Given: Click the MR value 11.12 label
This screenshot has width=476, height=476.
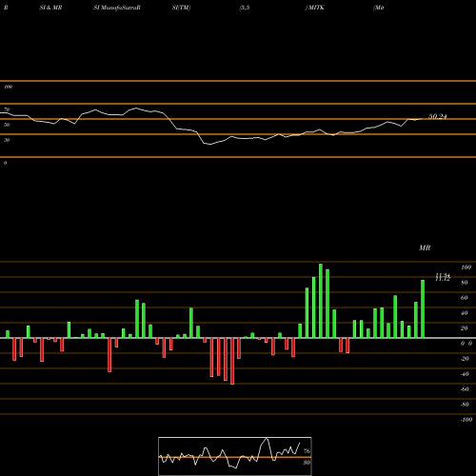Looking at the screenshot, I should pyautogui.click(x=443, y=279).
